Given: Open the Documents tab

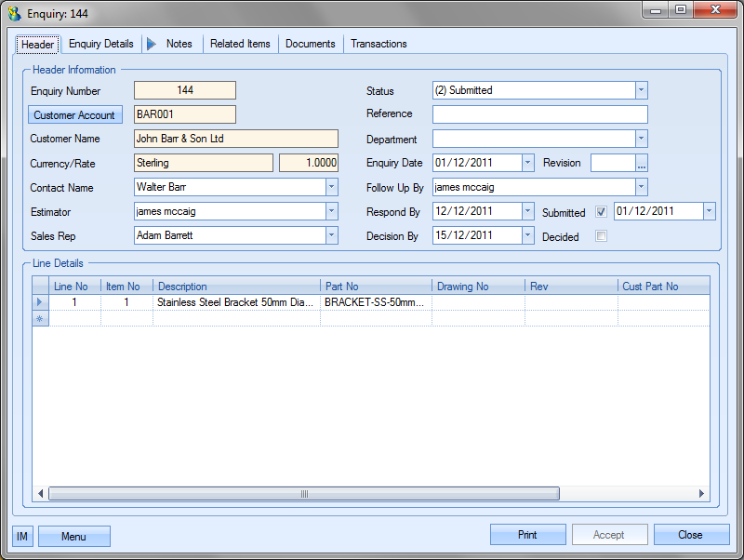Looking at the screenshot, I should point(311,44).
